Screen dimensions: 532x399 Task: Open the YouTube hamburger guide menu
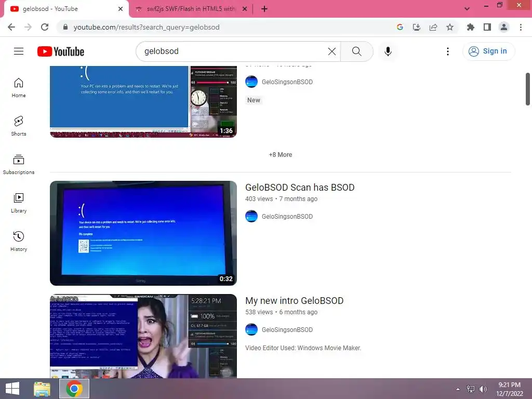coord(19,51)
